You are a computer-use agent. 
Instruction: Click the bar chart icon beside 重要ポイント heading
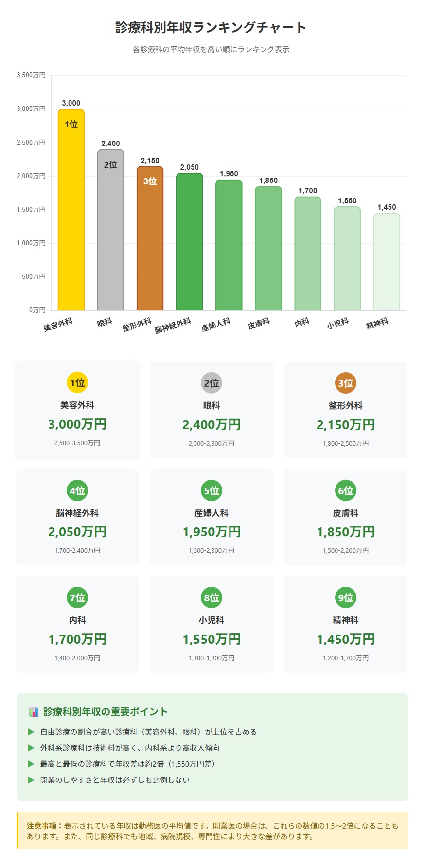pos(34,712)
